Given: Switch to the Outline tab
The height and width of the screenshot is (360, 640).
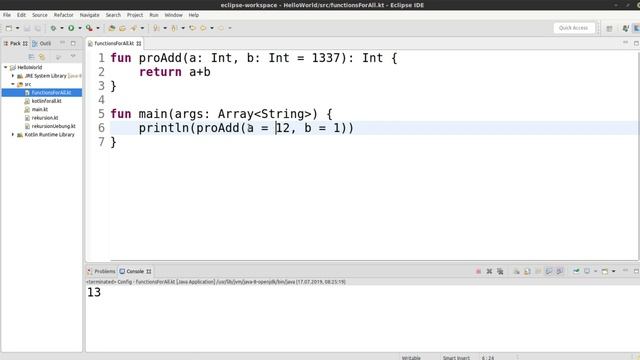Looking at the screenshot, I should pos(42,43).
